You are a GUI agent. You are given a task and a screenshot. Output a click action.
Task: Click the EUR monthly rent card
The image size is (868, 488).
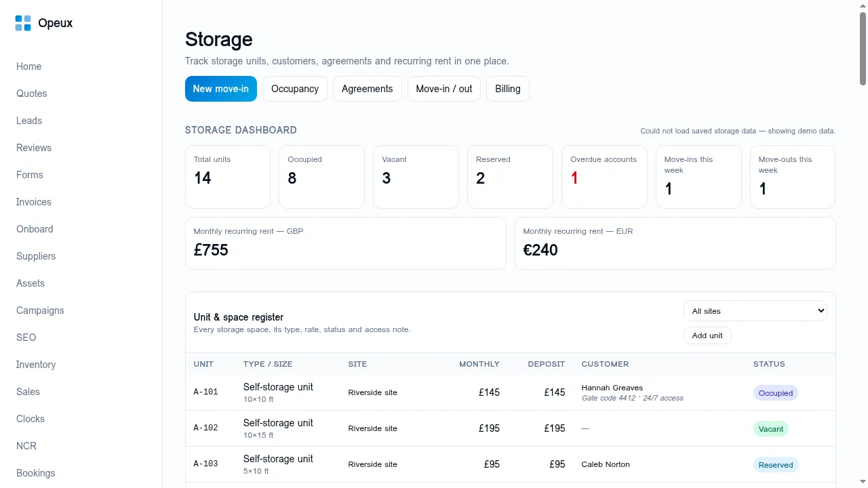pos(675,243)
